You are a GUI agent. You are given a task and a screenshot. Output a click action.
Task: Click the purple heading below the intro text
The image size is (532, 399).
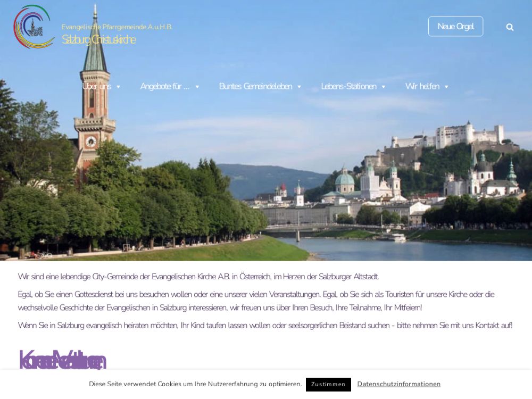[x=62, y=360]
